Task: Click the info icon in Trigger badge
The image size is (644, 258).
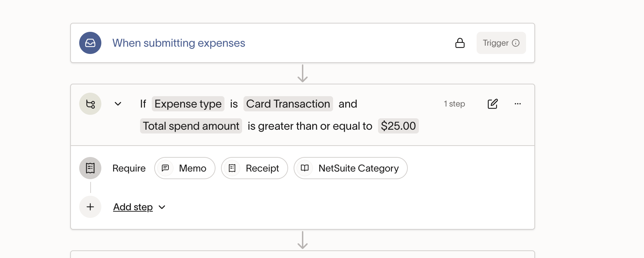Action: click(516, 43)
